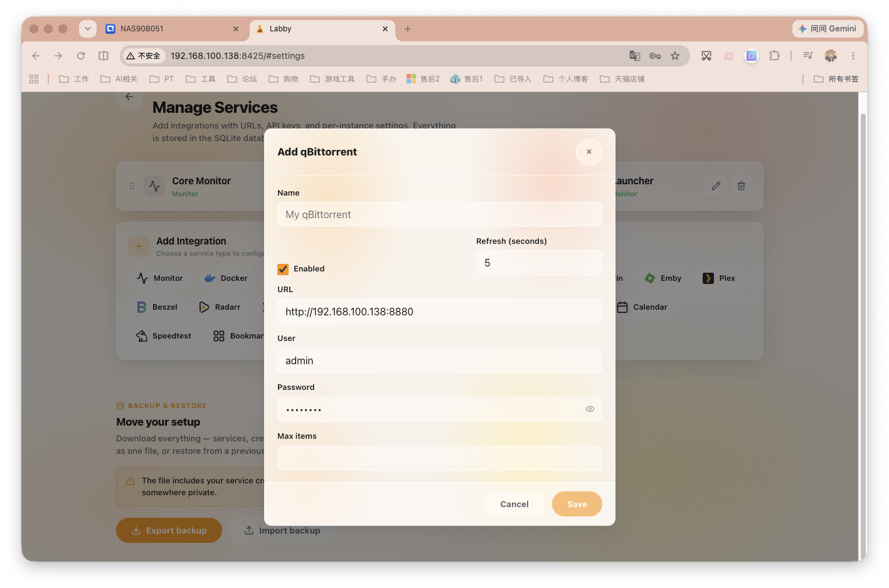
Task: Open the extensions puzzle icon
Action: tap(774, 56)
